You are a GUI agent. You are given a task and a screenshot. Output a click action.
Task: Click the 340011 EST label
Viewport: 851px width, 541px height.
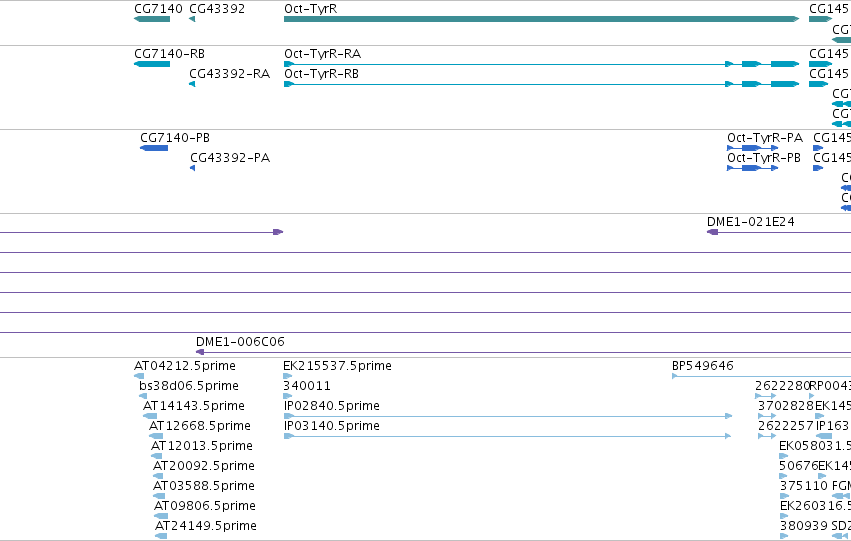307,386
